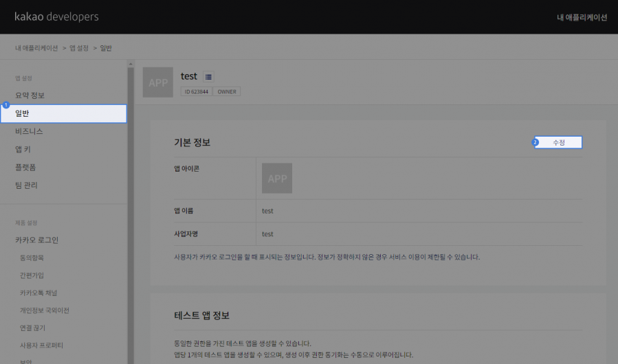Open 팀 관리 in the sidebar

click(x=26, y=185)
